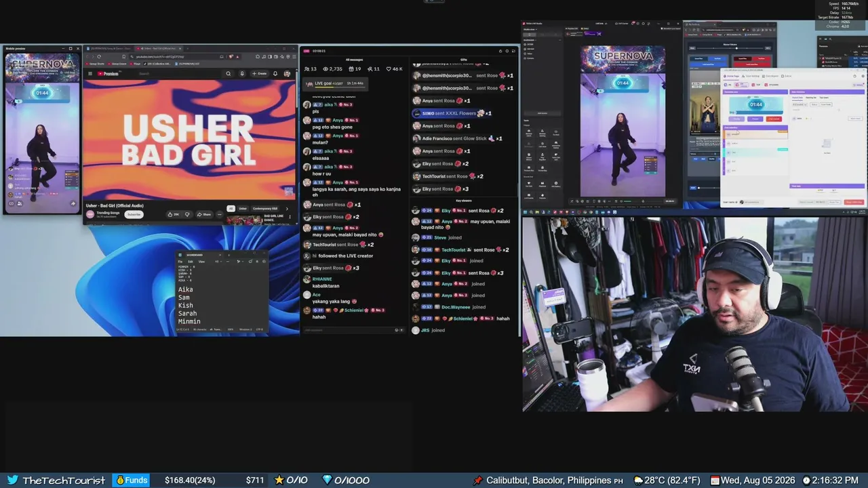Click the diamond goal icon showing 0/1000
868x488 pixels.
[328, 480]
